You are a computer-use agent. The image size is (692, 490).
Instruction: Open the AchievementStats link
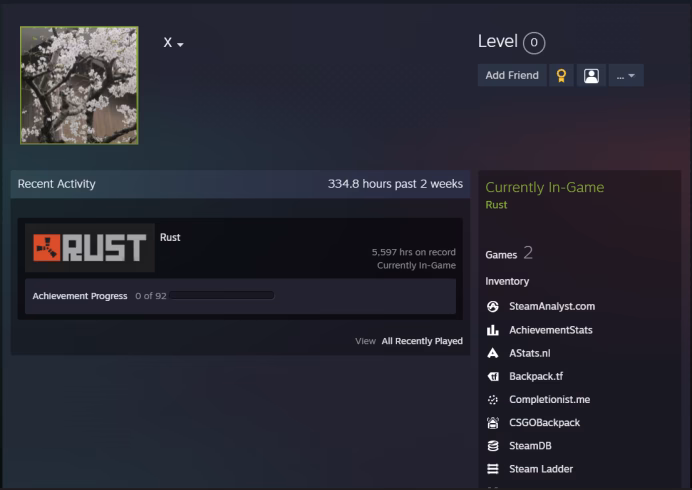pos(551,330)
